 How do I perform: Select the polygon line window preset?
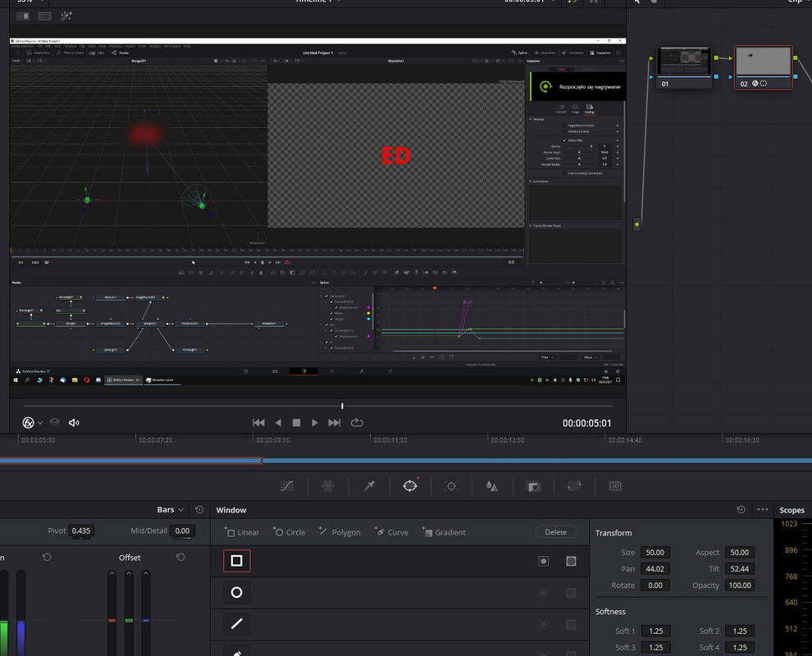237,624
